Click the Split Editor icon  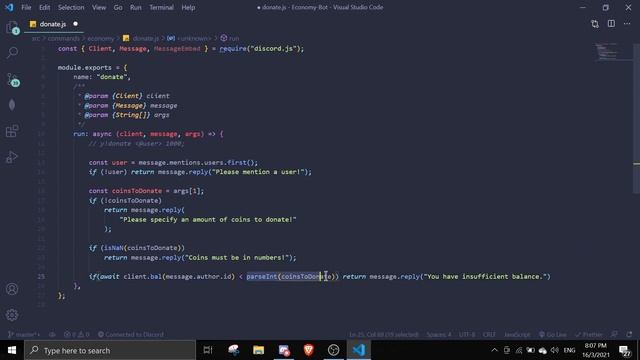coord(611,24)
